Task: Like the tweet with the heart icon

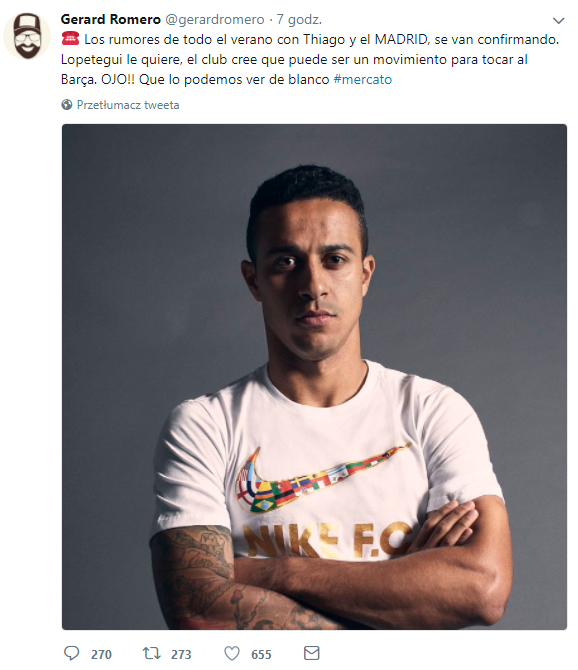Action: [x=232, y=653]
